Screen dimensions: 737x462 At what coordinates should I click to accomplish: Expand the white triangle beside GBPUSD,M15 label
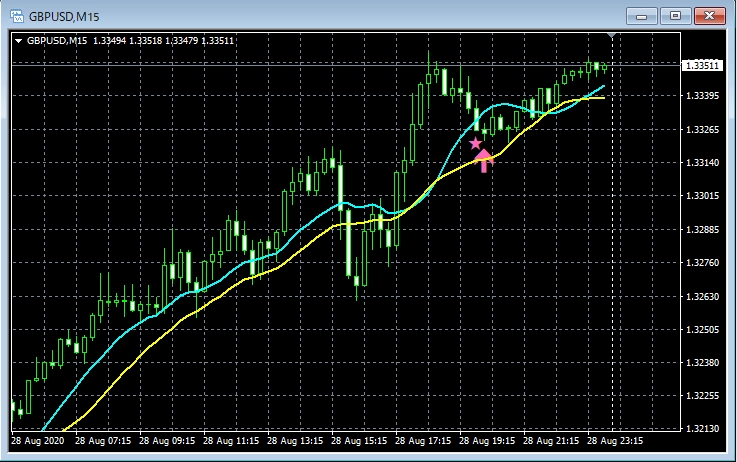18,41
